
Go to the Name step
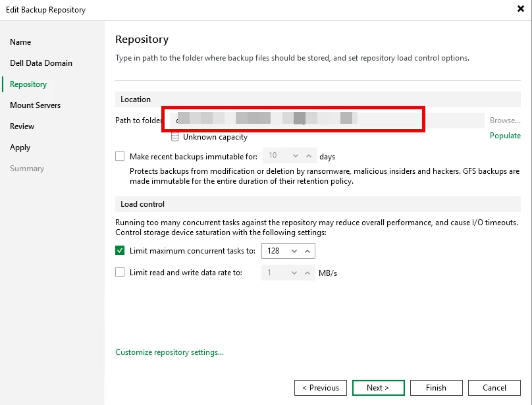tap(20, 42)
